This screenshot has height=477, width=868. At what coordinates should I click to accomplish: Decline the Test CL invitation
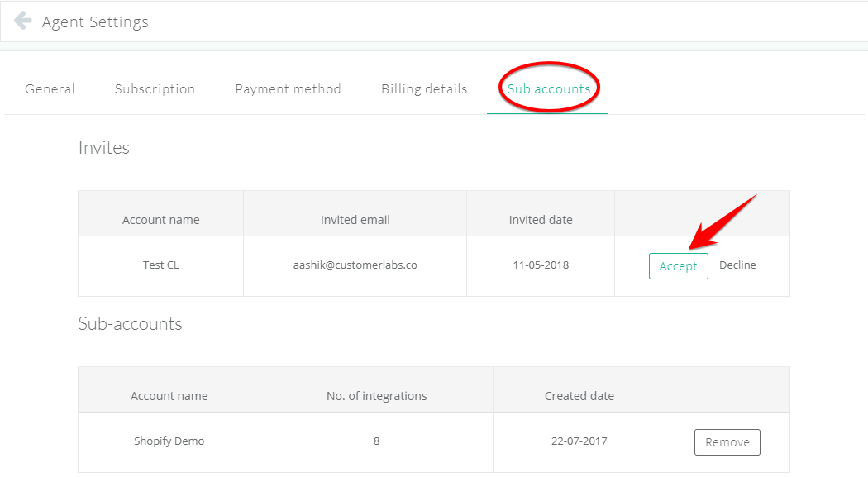[737, 265]
